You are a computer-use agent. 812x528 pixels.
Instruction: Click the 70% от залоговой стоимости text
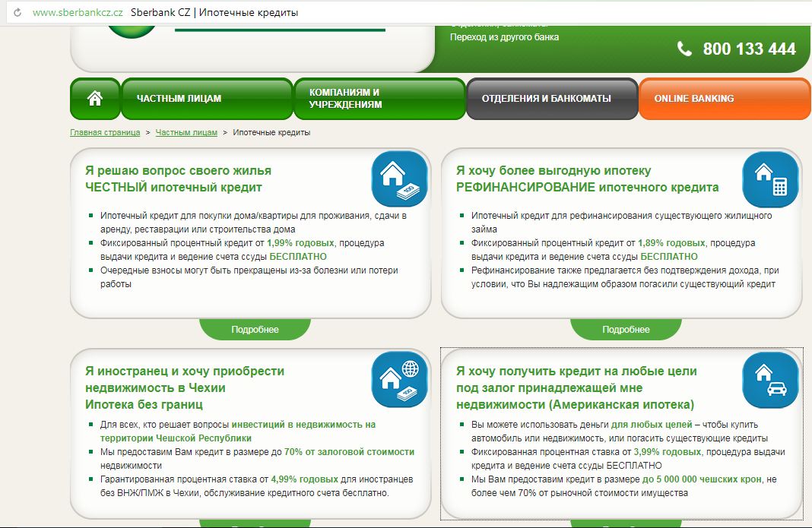tap(349, 452)
